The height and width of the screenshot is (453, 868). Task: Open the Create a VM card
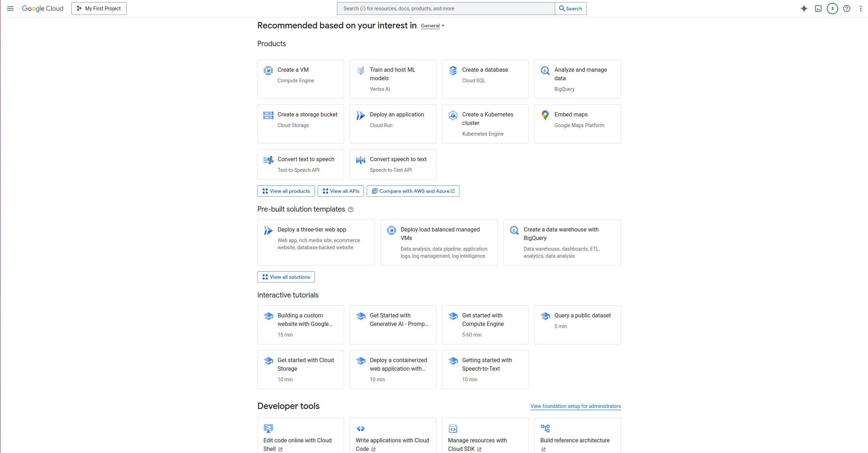(300, 79)
